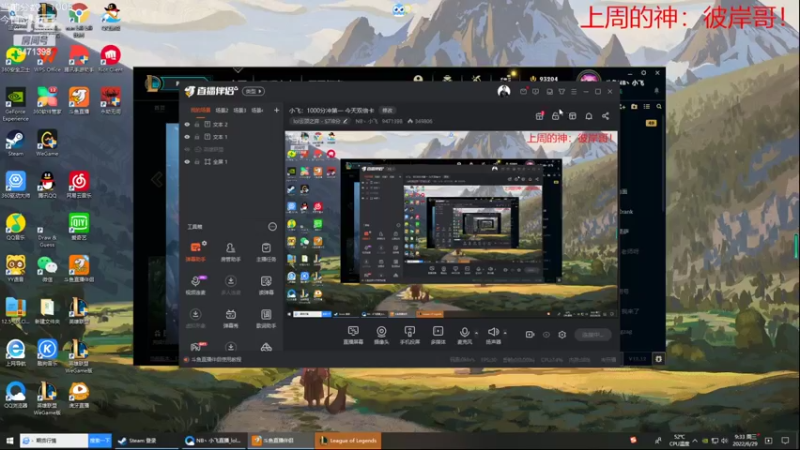Click the share icon above the preview
Viewport: 800px width, 450px height.
click(606, 116)
